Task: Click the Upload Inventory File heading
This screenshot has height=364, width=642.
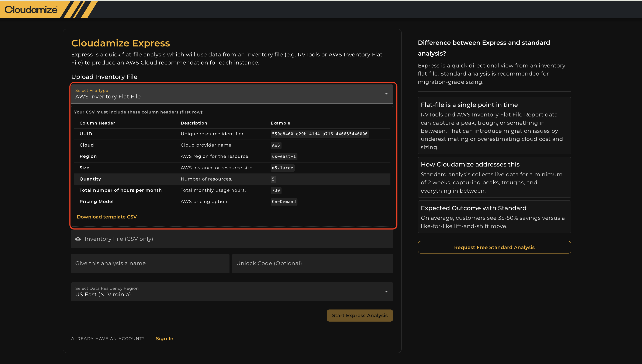Action: tap(104, 77)
